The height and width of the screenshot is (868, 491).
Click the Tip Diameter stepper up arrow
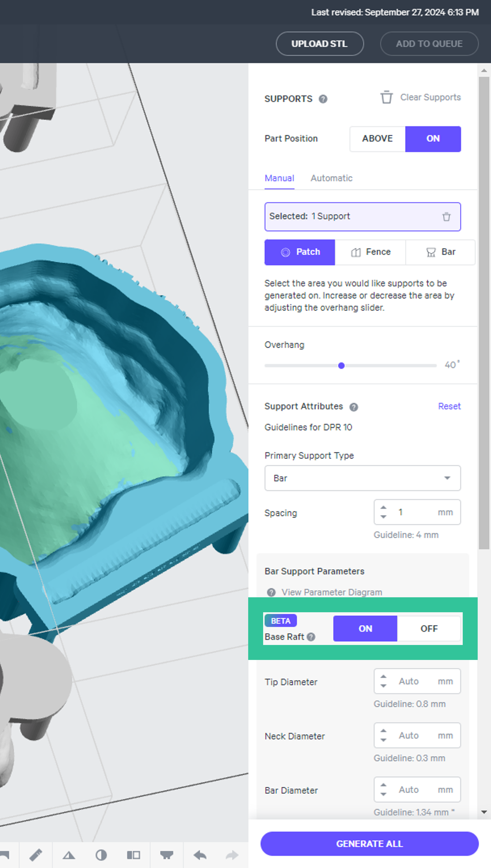click(x=383, y=677)
